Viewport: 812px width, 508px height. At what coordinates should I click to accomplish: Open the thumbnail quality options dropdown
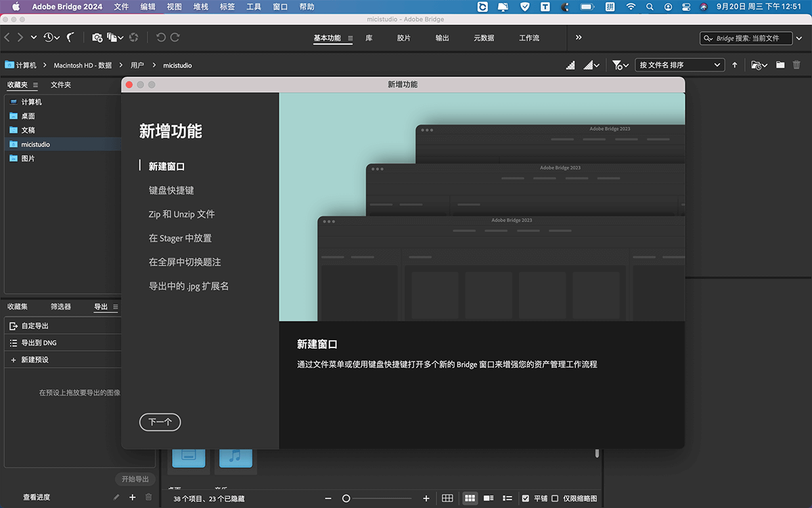tap(592, 65)
